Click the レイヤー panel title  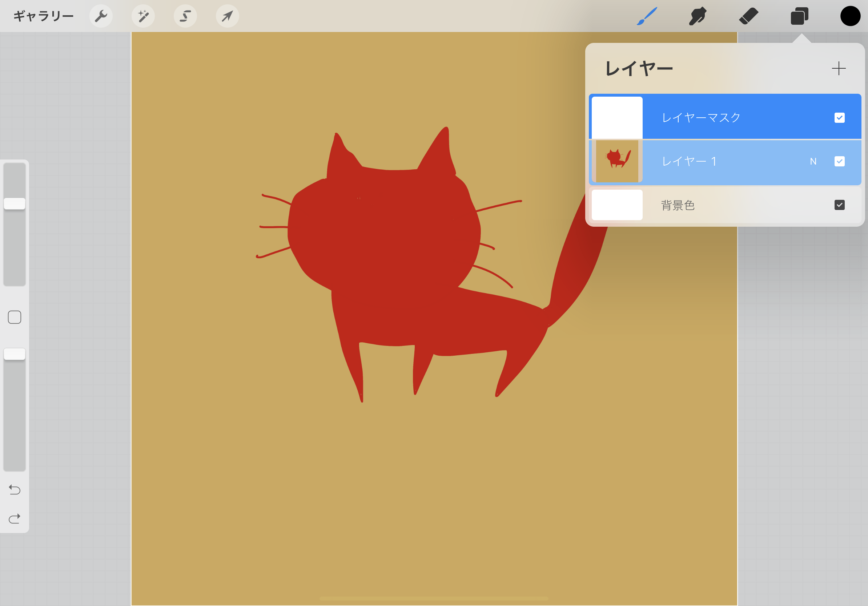point(639,69)
